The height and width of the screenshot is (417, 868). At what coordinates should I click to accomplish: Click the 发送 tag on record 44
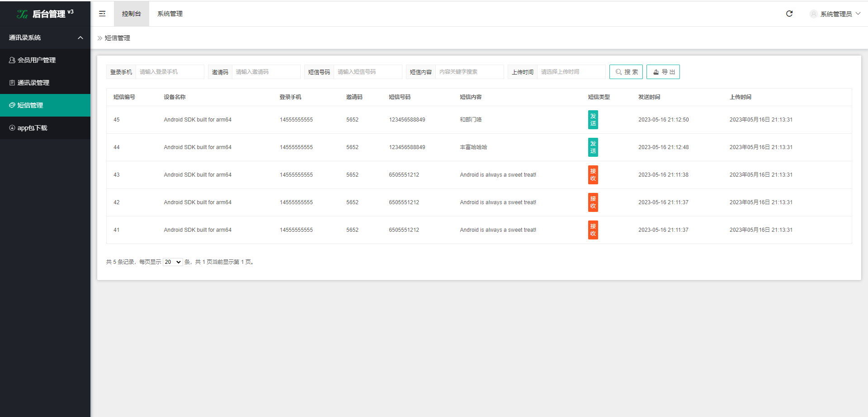(x=593, y=147)
